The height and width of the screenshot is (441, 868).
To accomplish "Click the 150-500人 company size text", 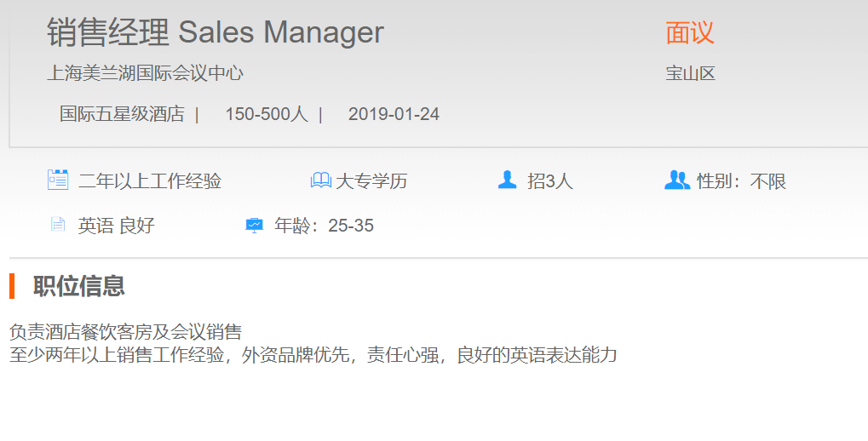I will click(x=266, y=114).
